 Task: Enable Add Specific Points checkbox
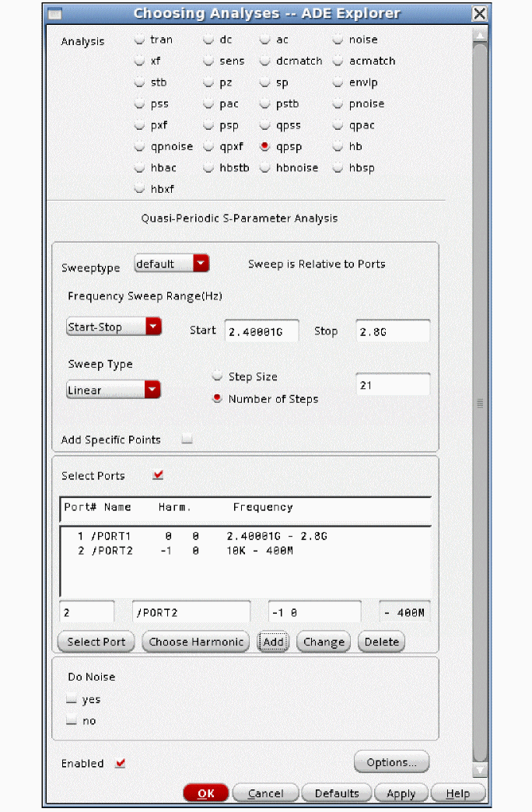coord(187,439)
